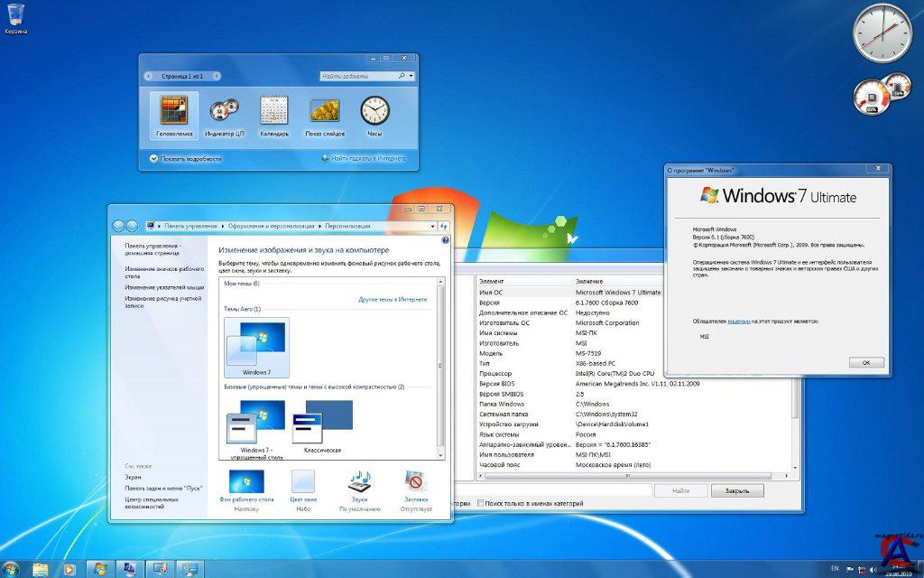Click the Календарь gadget icon
The height and width of the screenshot is (578, 924).
[x=274, y=111]
